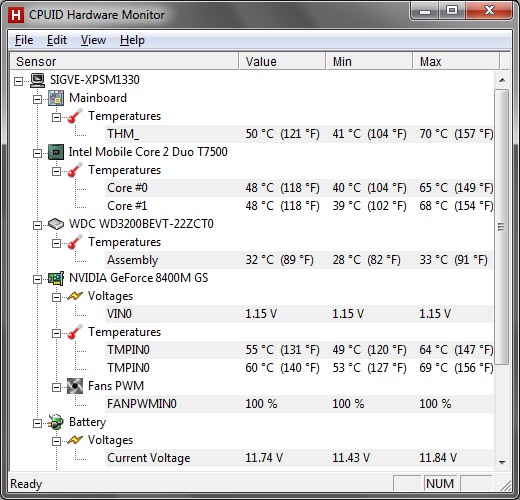Collapse the Battery tree node

pos(37,423)
